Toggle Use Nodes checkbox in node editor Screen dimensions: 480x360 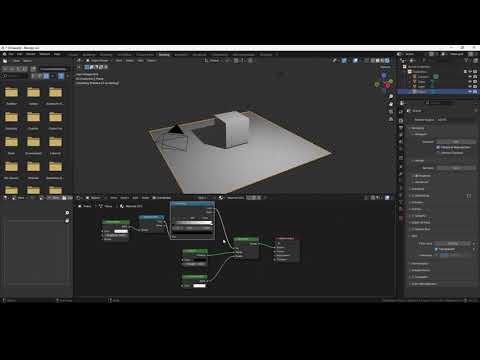pos(154,198)
